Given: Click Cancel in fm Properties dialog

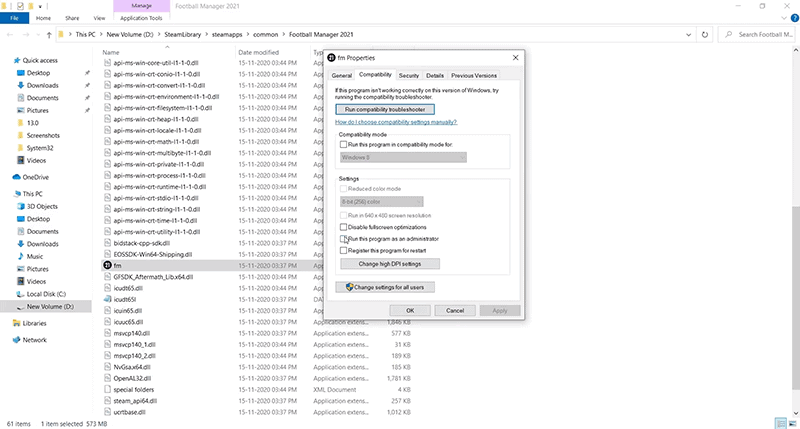Looking at the screenshot, I should [x=455, y=310].
